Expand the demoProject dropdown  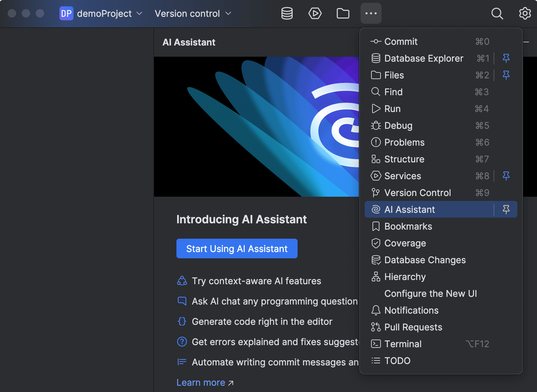[x=139, y=13]
